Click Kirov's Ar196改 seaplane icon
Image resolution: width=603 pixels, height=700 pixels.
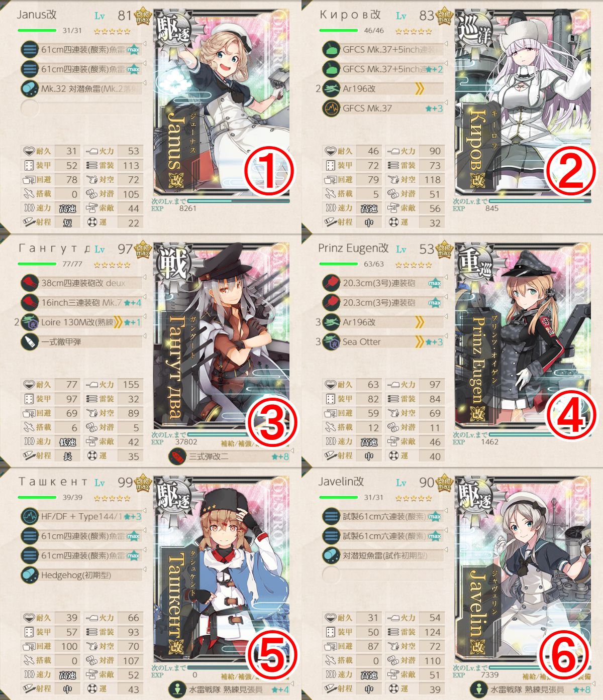331,89
